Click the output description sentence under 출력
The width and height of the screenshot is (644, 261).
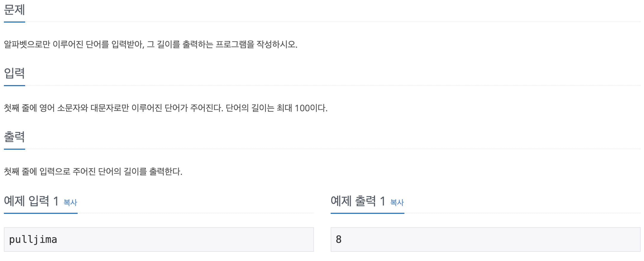93,171
